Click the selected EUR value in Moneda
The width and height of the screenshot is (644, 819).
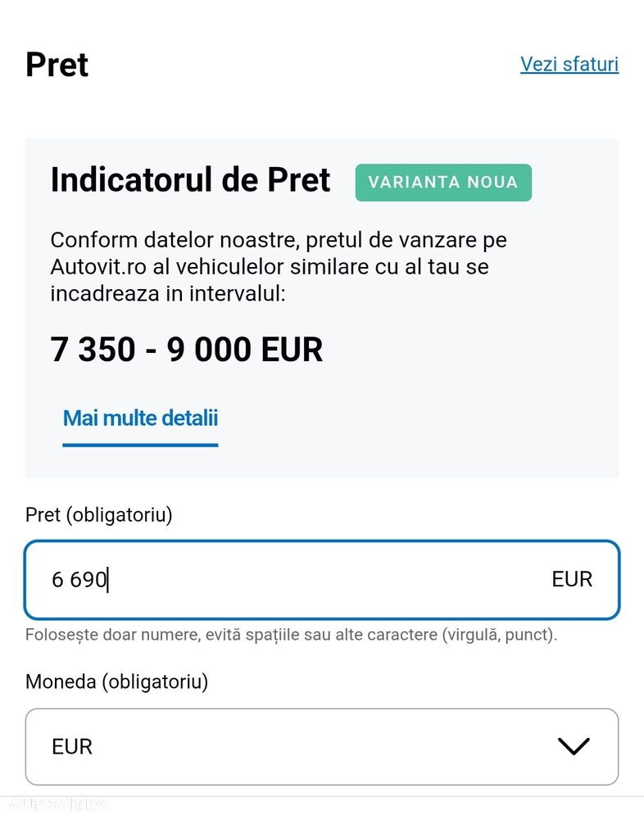click(x=72, y=747)
